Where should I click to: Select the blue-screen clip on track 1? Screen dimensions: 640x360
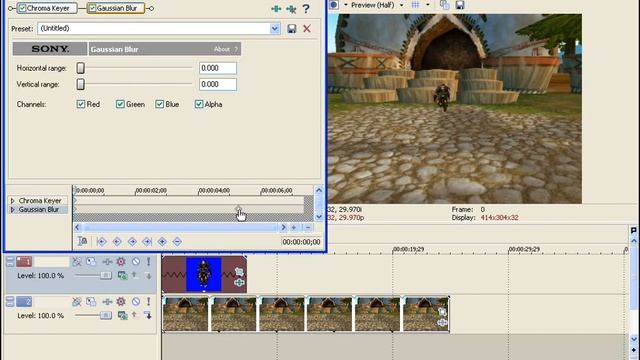(x=204, y=274)
